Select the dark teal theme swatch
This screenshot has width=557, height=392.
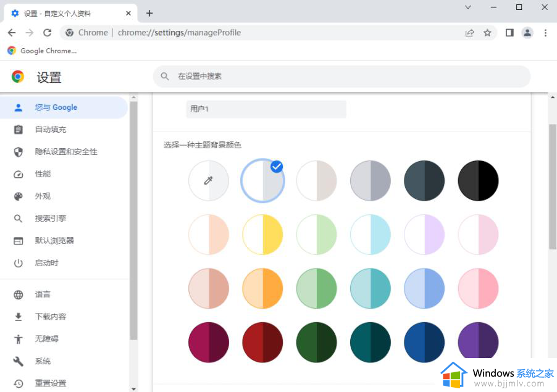click(x=371, y=342)
